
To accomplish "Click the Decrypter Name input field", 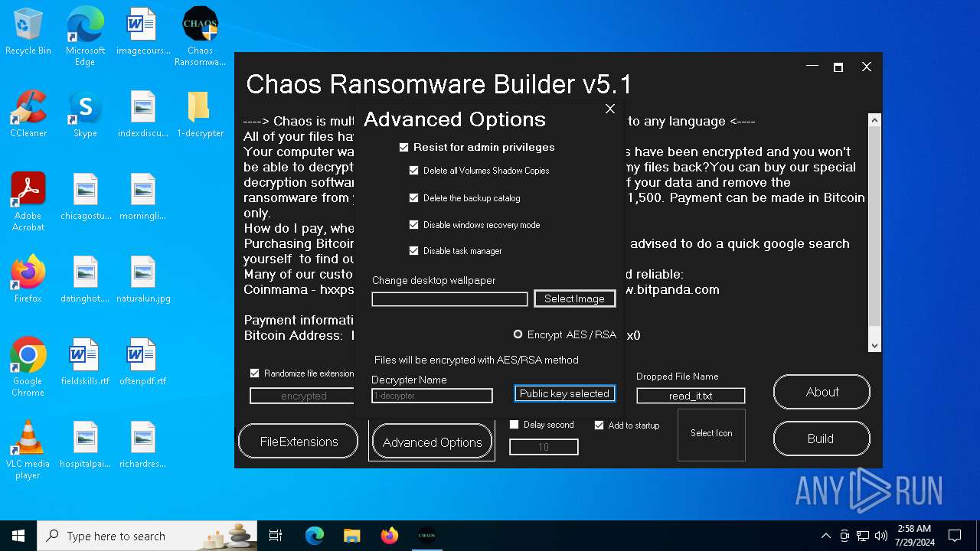I will [432, 396].
